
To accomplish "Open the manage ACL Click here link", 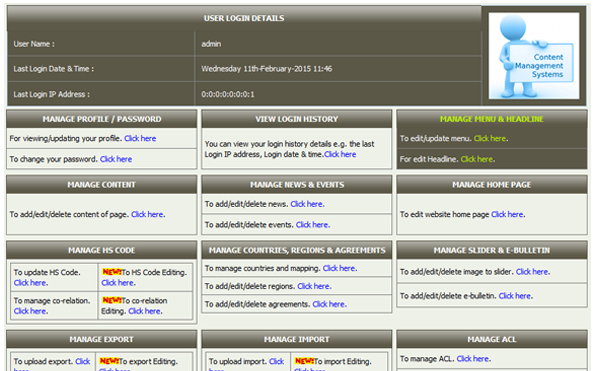I will pyautogui.click(x=473, y=358).
